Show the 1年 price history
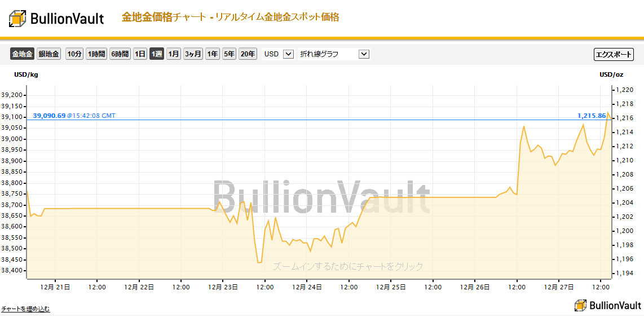The height and width of the screenshot is (317, 644). (x=213, y=54)
